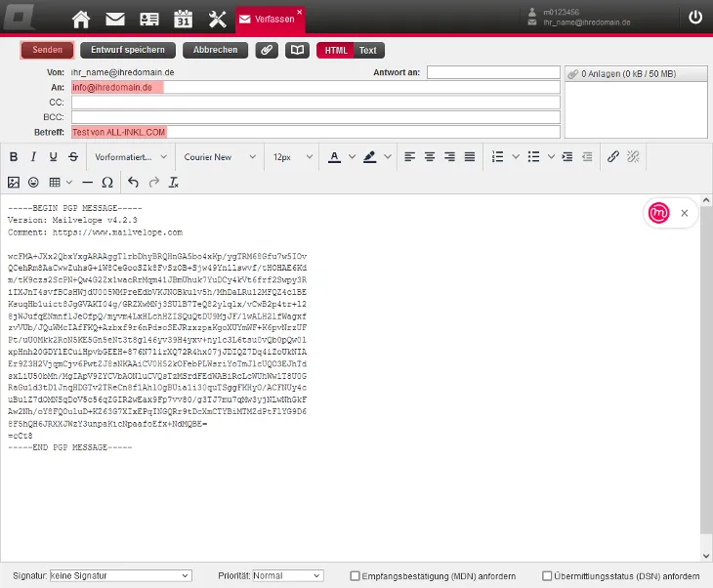The image size is (713, 588).
Task: Insert bullet list
Action: tap(533, 157)
